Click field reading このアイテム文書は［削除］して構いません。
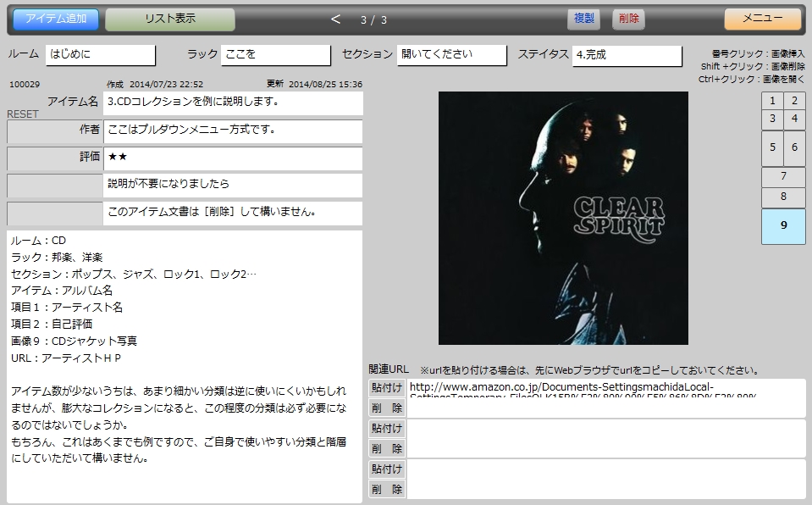This screenshot has width=812, height=505. pos(233,213)
